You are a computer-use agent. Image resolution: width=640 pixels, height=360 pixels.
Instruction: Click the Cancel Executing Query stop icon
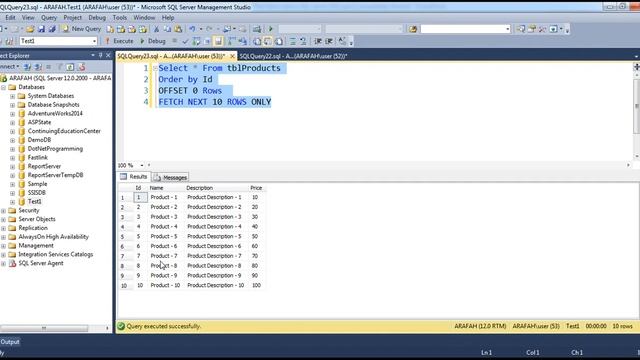pos(175,41)
